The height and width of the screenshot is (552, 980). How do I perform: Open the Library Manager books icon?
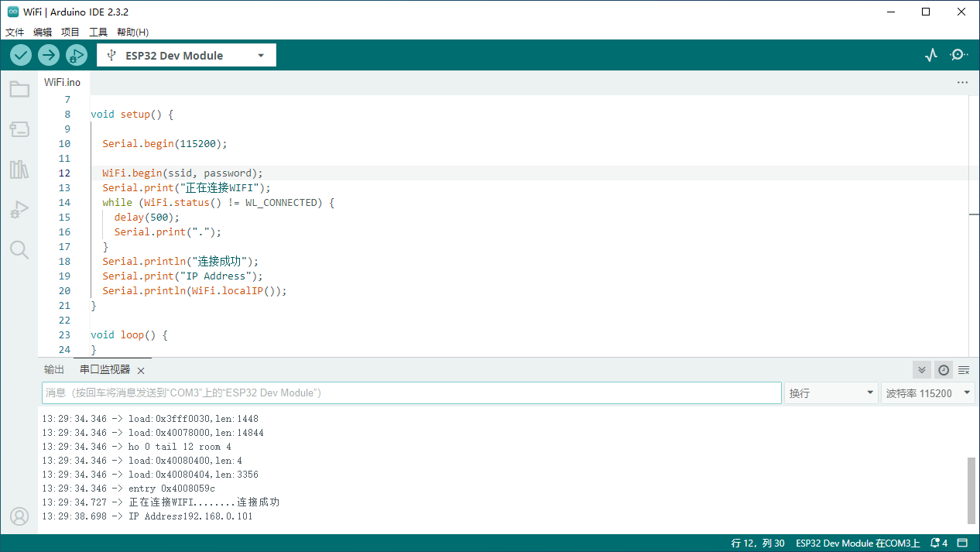coord(19,170)
